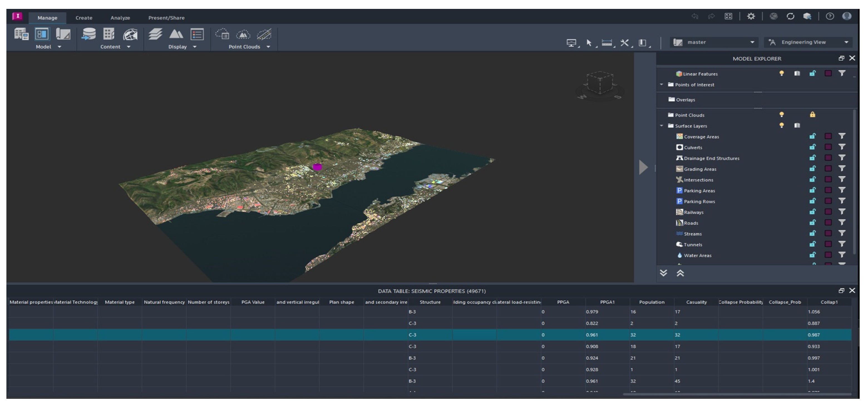Screen dimensions: 868x406
Task: Click the Data Sources database icon
Action: pos(89,34)
